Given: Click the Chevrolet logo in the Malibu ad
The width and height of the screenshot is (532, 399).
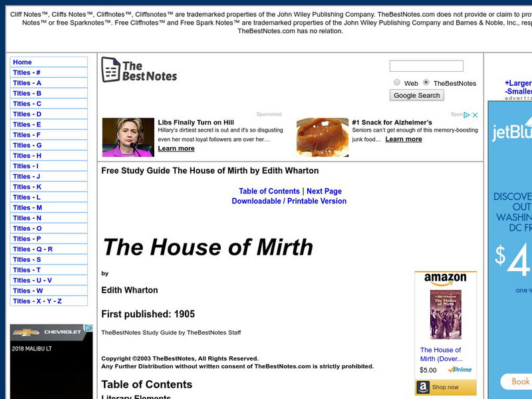Looking at the screenshot, I should click(x=26, y=332).
